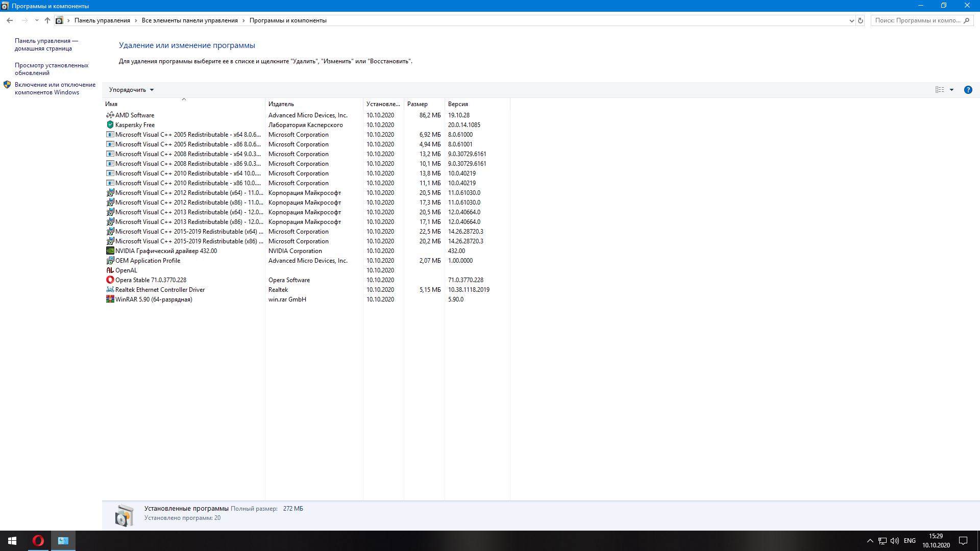This screenshot has height=551, width=980.
Task: Click the Realtek Ethernet Controller Driver icon
Action: click(x=110, y=290)
